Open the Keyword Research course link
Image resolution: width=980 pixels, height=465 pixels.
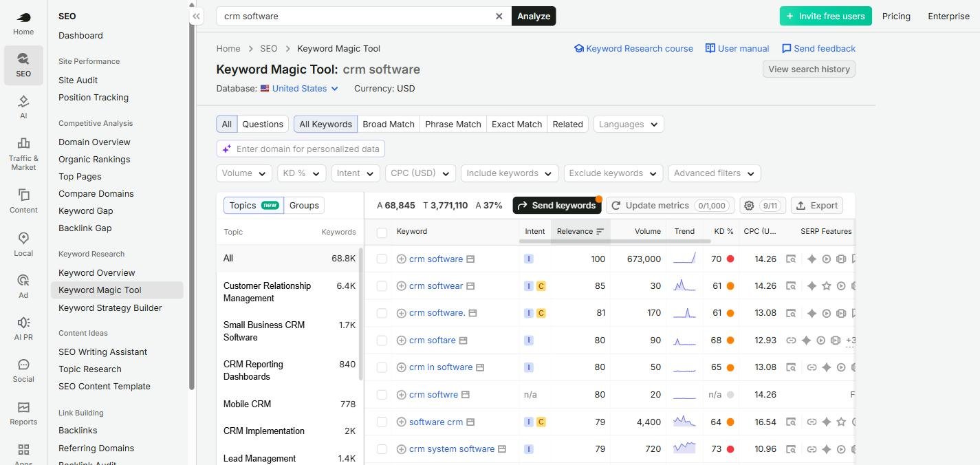633,48
